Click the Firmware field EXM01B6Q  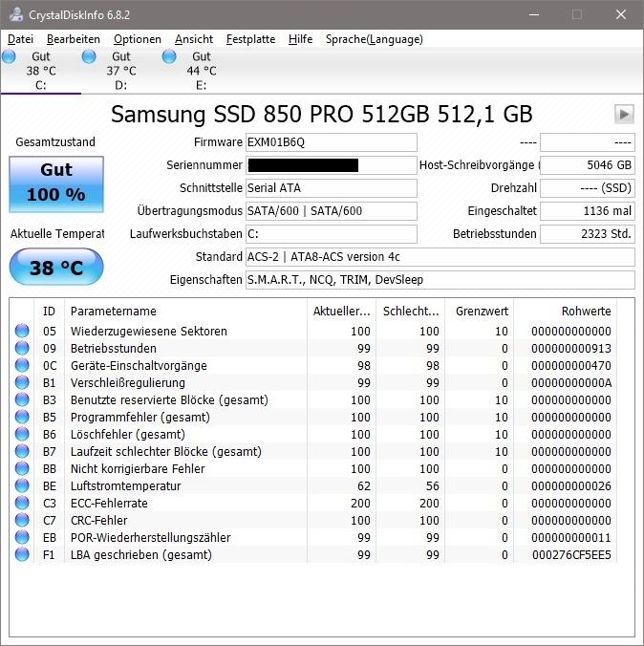pyautogui.click(x=332, y=142)
